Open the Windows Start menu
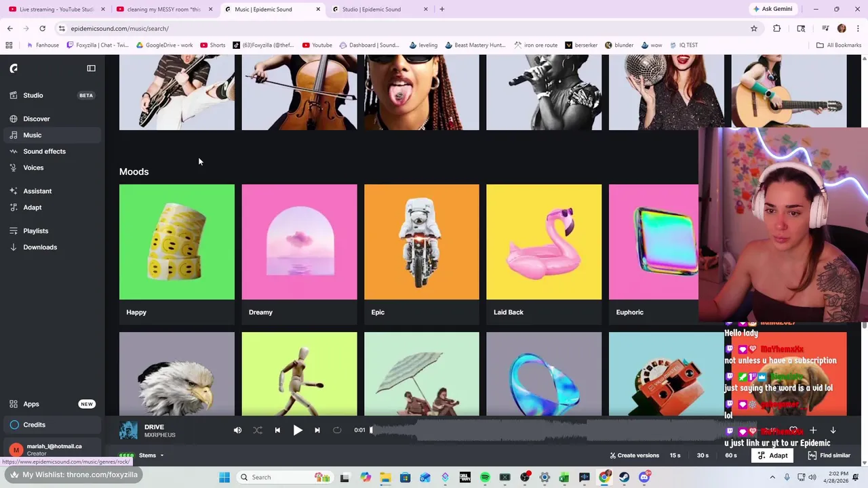 click(x=224, y=477)
